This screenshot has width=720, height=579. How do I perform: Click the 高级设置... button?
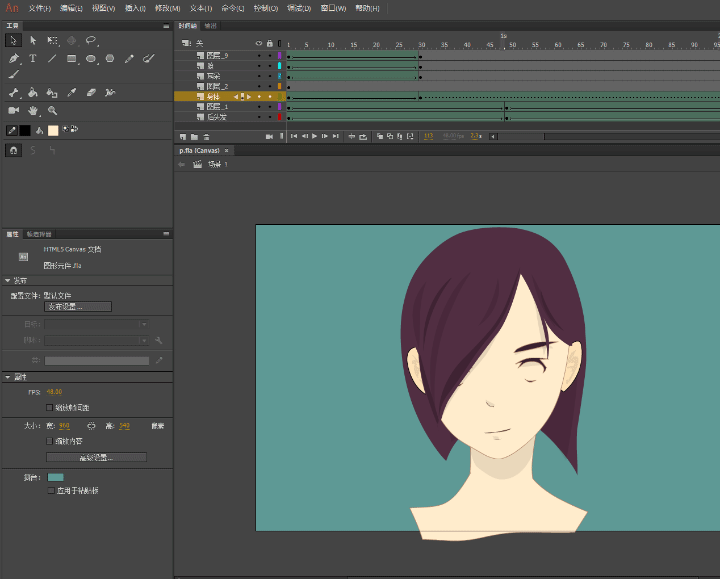tap(96, 457)
